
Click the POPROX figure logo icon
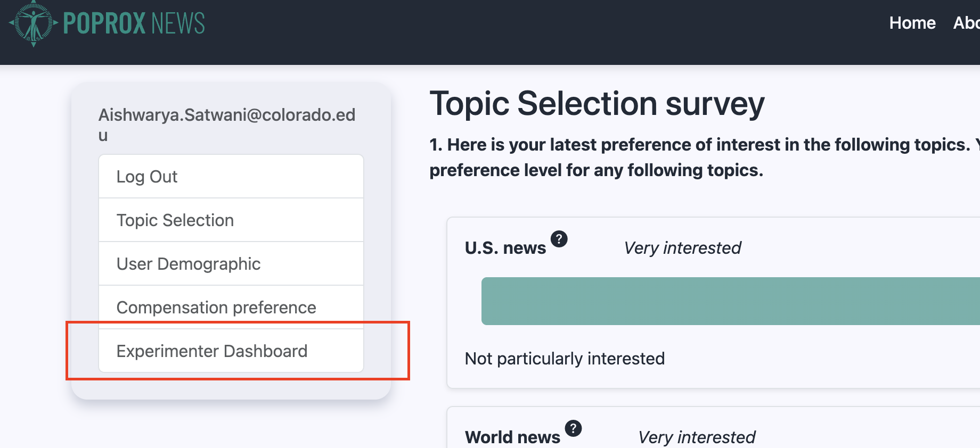33,23
